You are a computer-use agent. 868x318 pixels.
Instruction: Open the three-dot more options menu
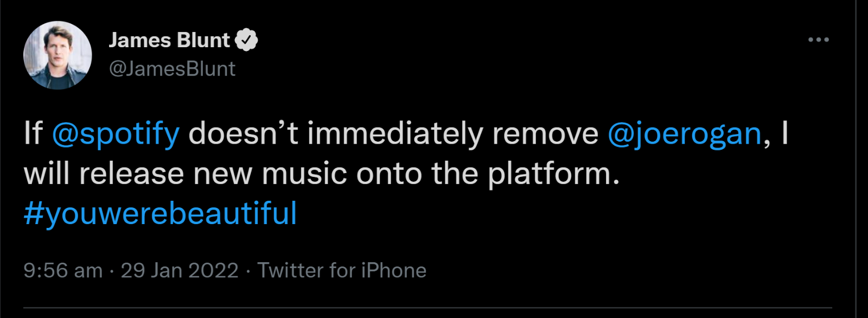click(818, 40)
